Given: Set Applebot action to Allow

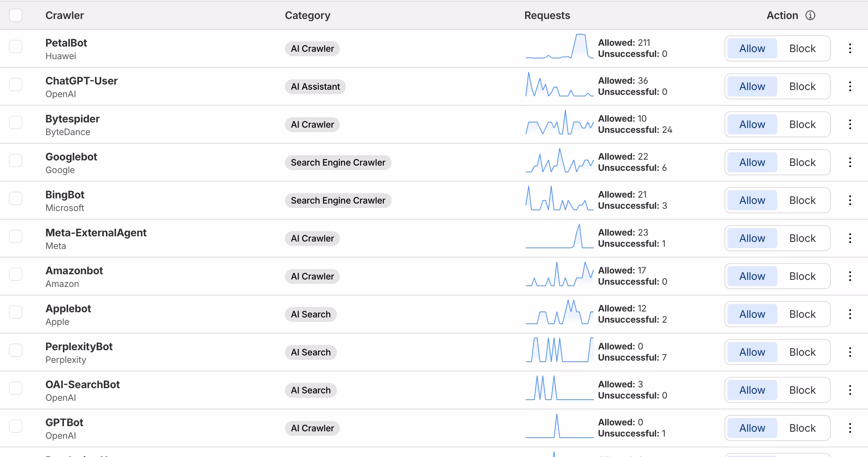Looking at the screenshot, I should [x=752, y=314].
